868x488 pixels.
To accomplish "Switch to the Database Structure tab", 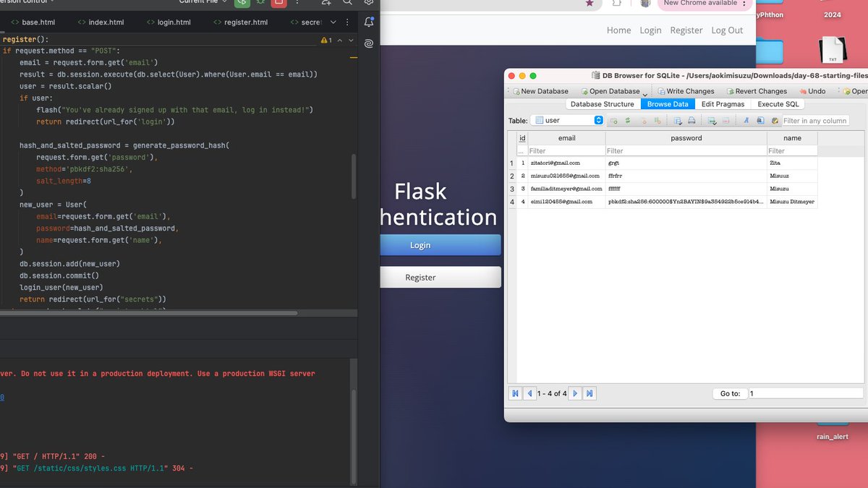I will [x=603, y=104].
